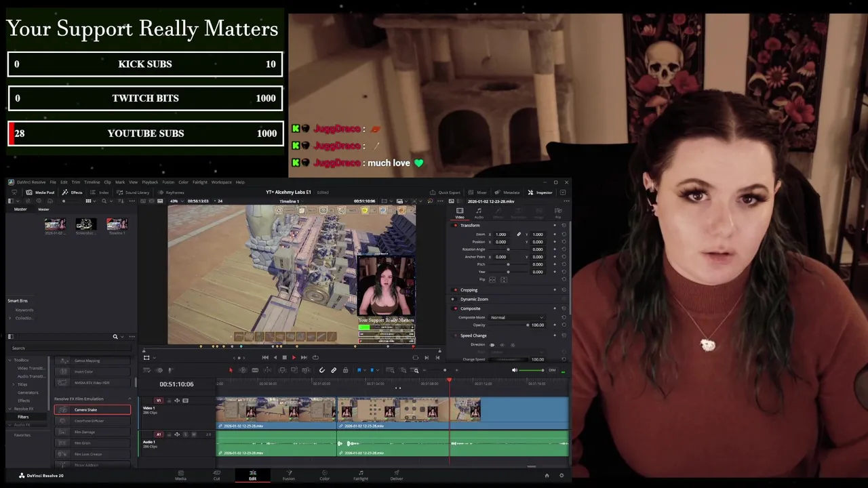Adjust the timeline zoom slider
Image resolution: width=868 pixels, height=488 pixels.
[x=446, y=370]
